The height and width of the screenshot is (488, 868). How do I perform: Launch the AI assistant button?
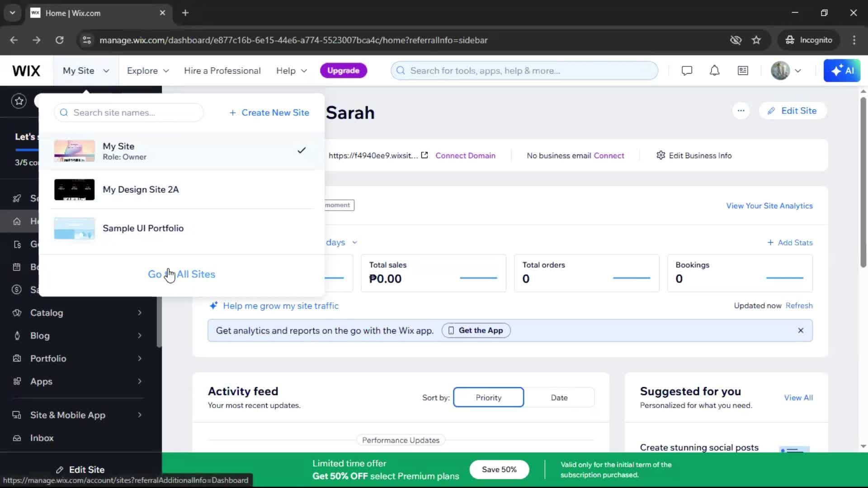(x=842, y=71)
